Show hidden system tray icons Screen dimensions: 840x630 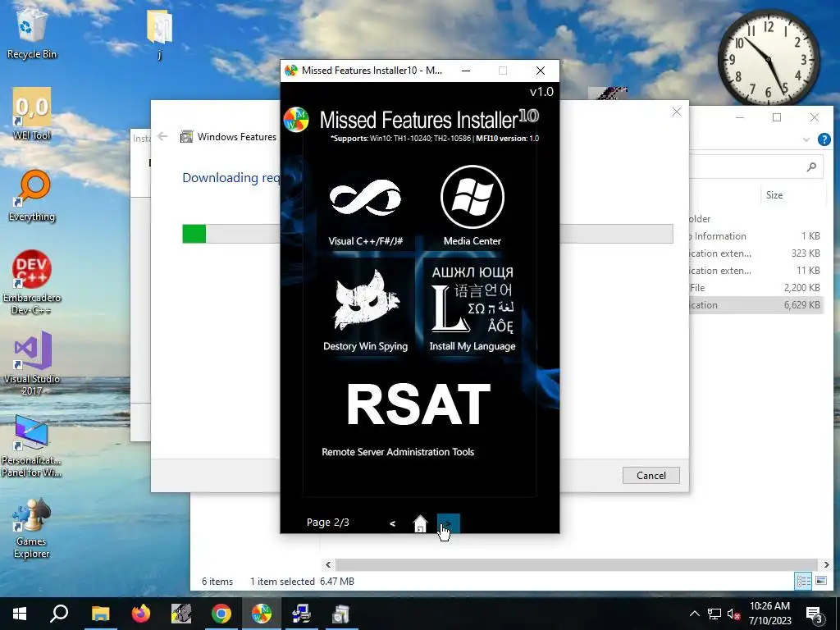(x=694, y=614)
